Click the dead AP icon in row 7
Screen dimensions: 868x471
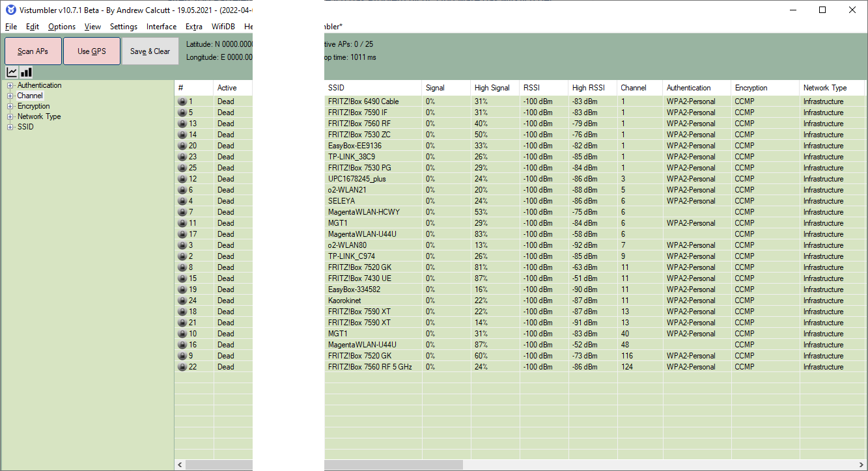(182, 212)
